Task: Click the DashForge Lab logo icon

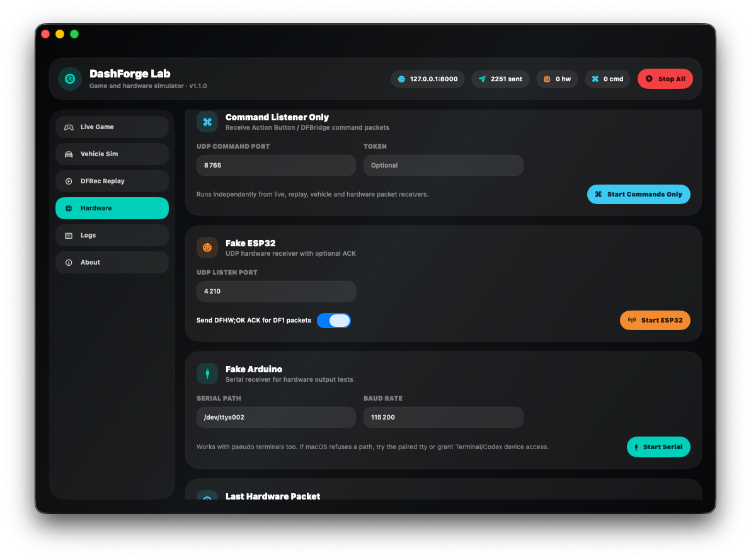Action: (x=70, y=79)
